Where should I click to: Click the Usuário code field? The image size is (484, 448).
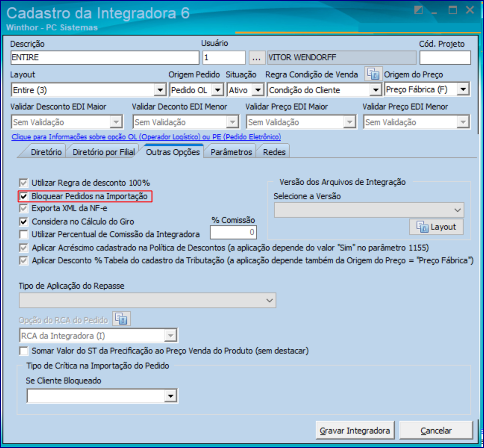point(224,58)
